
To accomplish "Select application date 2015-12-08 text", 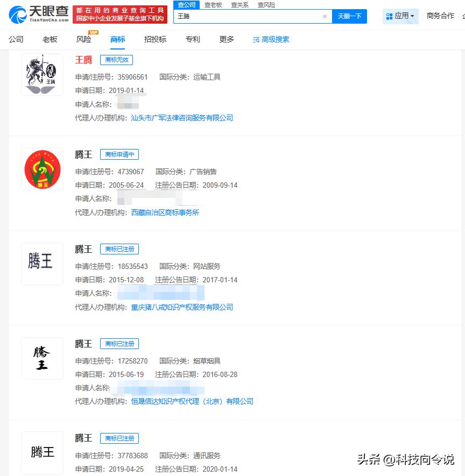I will pyautogui.click(x=126, y=280).
